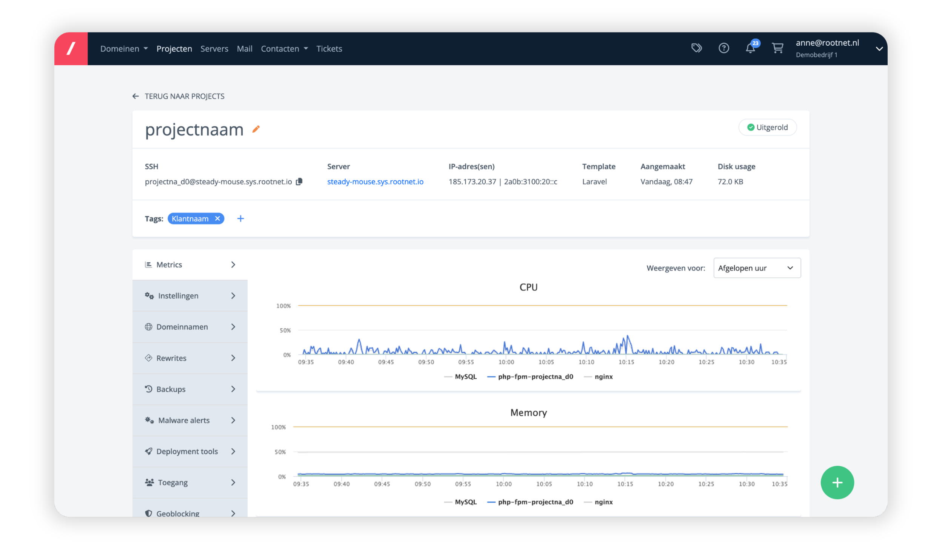Open the tags icon in the top bar
Screen dimensions: 942x560
point(697,48)
